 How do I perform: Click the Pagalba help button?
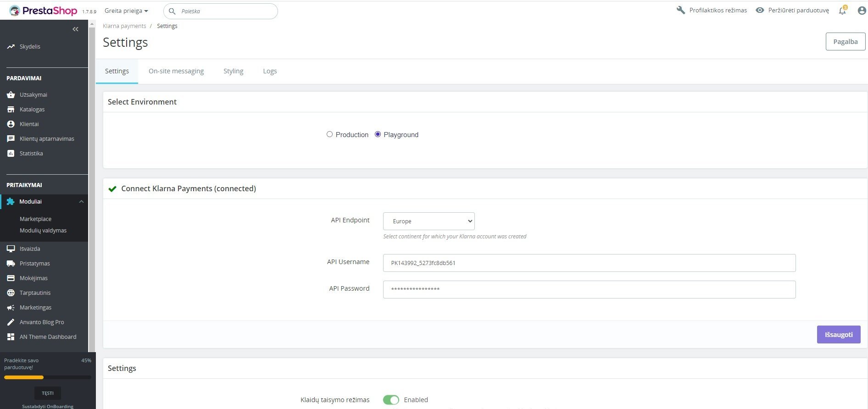click(x=846, y=42)
